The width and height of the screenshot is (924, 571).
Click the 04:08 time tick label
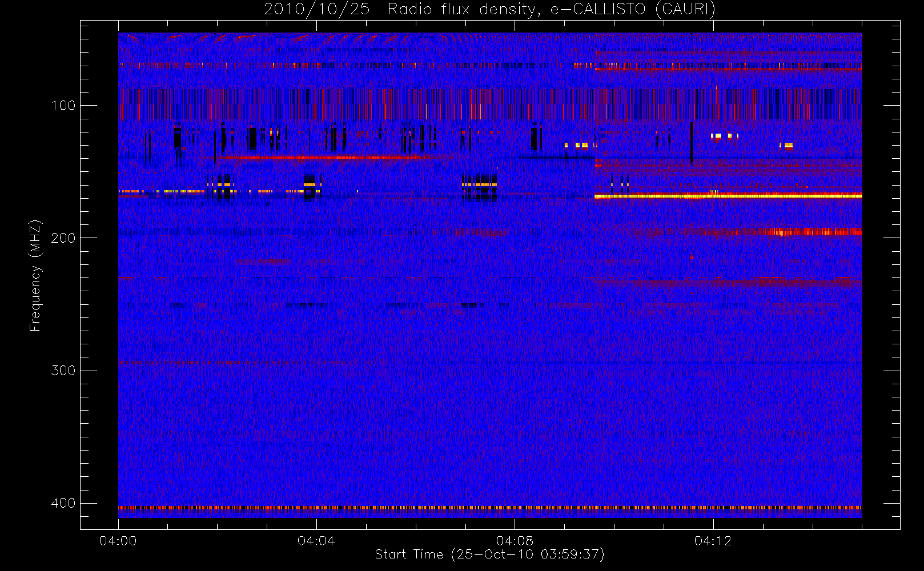[515, 541]
